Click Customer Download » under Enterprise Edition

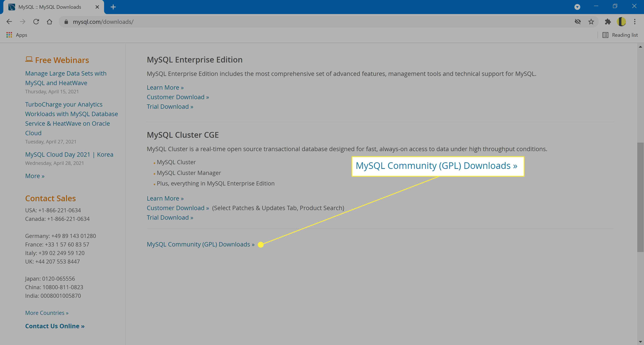[x=178, y=97]
